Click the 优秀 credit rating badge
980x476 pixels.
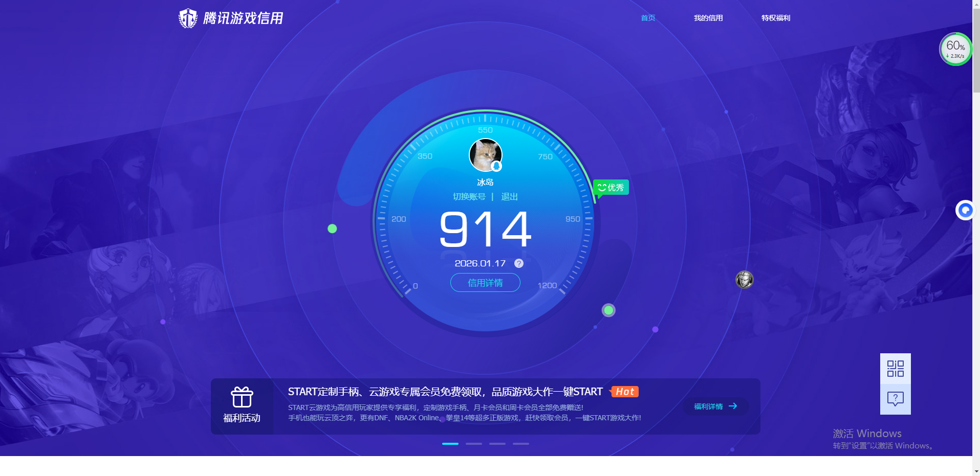click(x=610, y=187)
